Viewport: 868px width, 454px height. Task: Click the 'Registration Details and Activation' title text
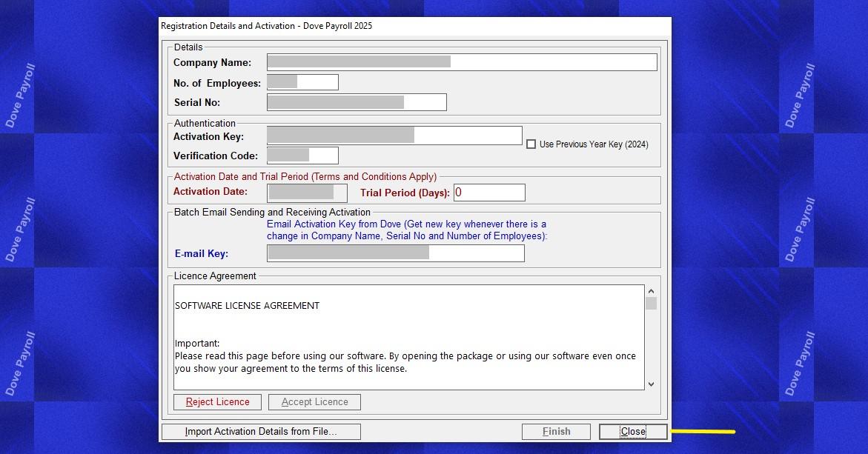[266, 26]
